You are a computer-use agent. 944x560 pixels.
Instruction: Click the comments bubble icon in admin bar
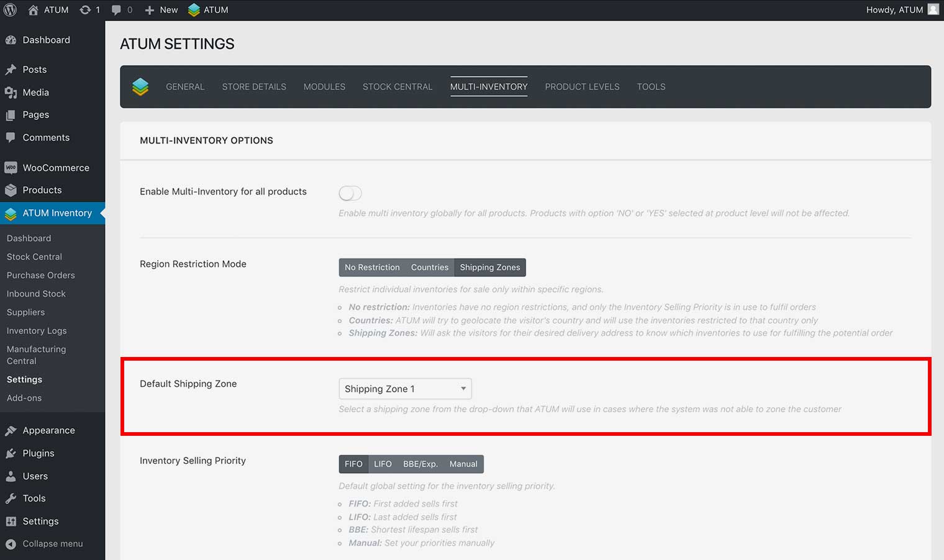point(116,10)
